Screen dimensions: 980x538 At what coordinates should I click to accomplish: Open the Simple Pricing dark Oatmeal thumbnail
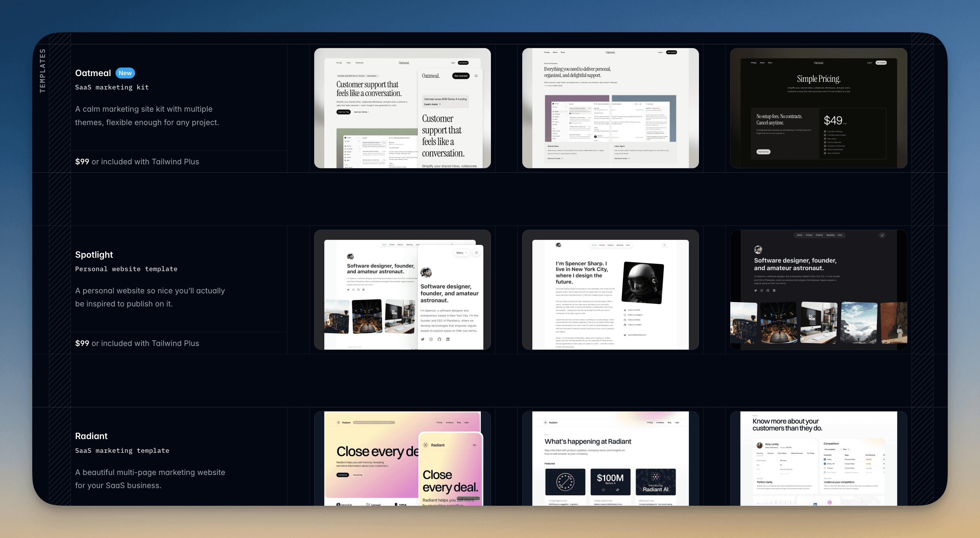click(818, 108)
